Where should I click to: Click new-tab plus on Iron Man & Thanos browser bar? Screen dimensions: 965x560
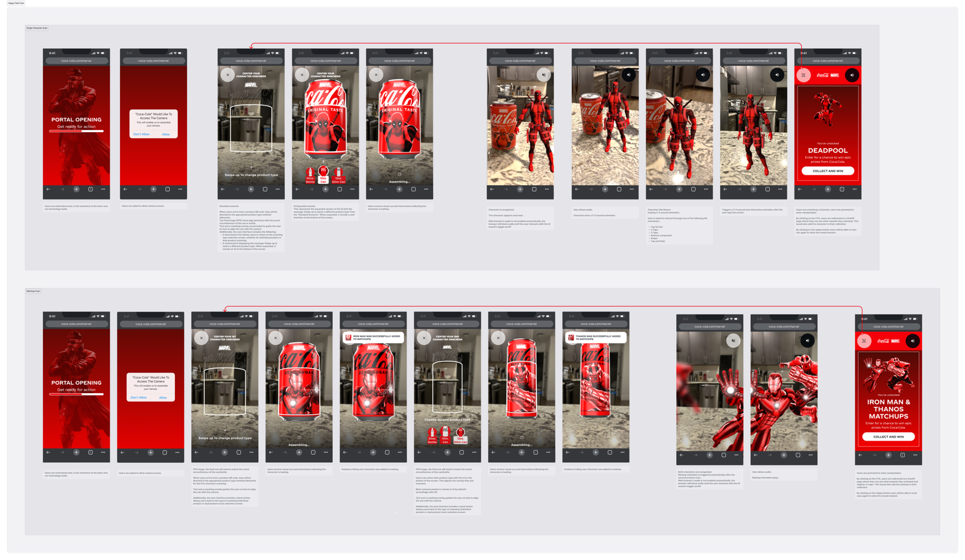(x=888, y=455)
